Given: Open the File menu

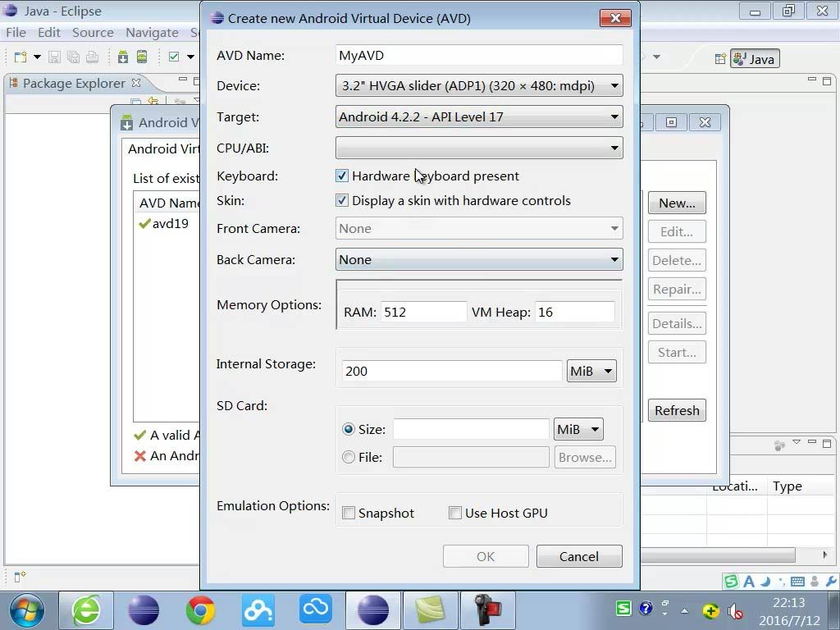Looking at the screenshot, I should 16,33.
